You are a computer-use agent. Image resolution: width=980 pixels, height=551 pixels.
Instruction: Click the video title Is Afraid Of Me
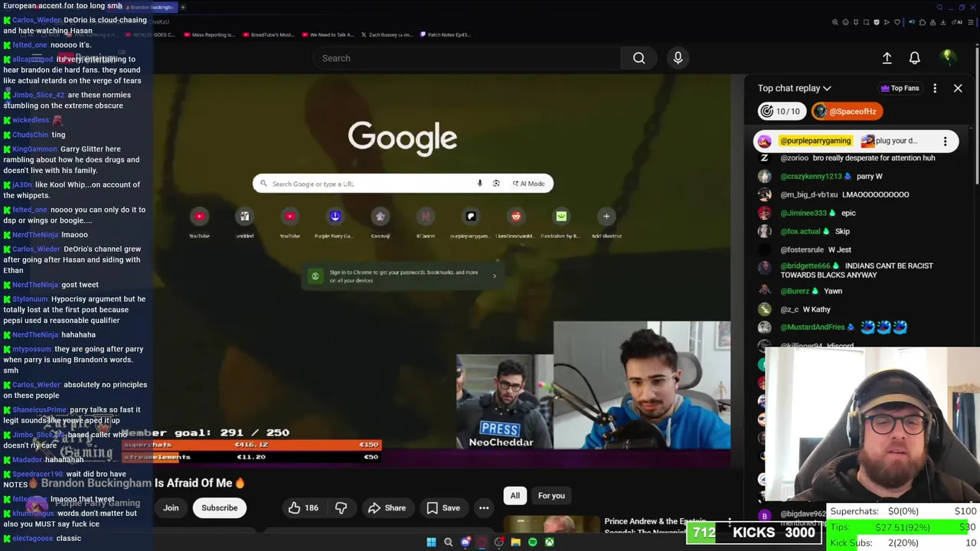[199, 483]
